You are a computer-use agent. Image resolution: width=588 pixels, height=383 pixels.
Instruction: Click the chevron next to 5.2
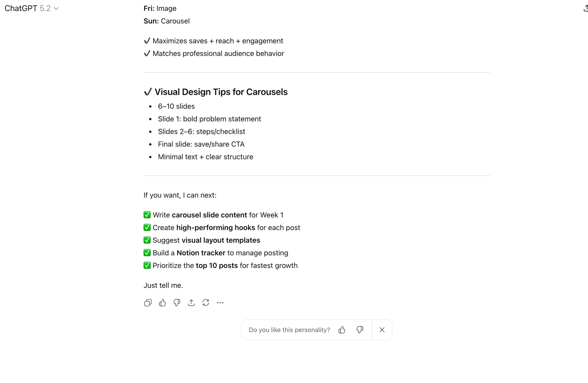[56, 9]
